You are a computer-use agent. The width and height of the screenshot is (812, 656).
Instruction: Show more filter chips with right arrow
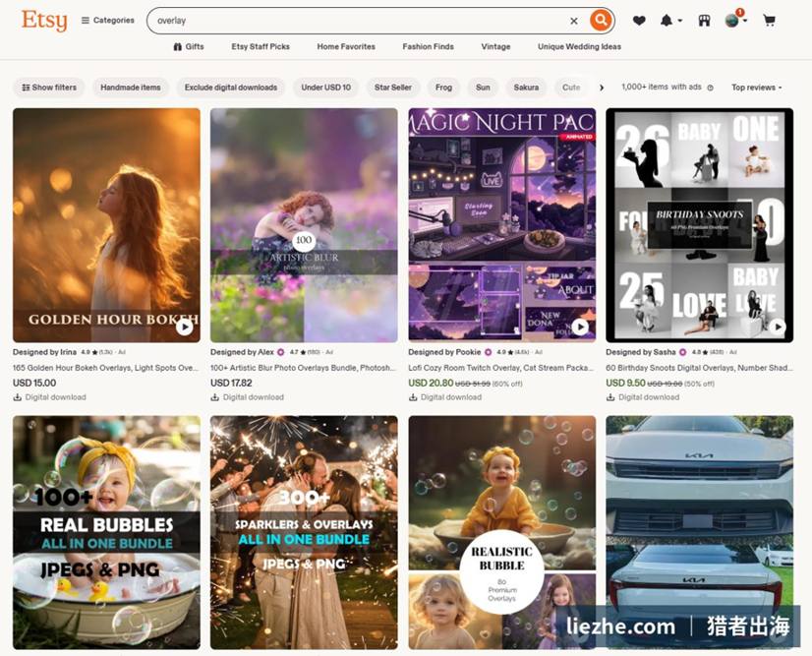[602, 88]
